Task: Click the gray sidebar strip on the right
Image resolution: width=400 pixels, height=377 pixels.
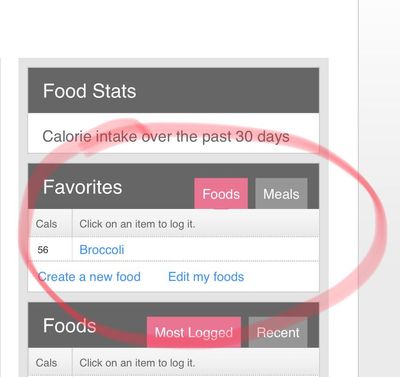Action: point(379,188)
